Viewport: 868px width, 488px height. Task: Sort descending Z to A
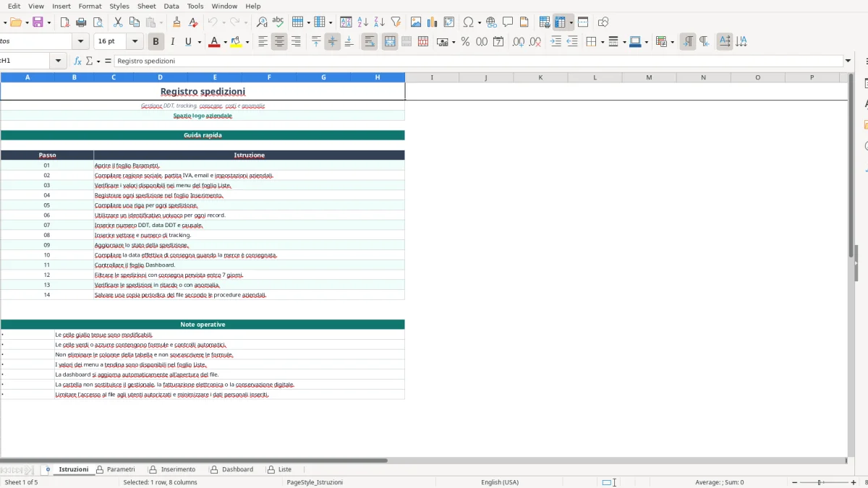point(379,22)
